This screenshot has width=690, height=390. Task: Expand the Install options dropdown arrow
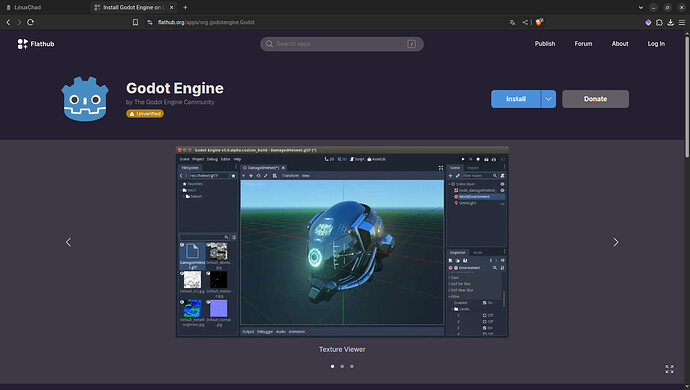(548, 99)
